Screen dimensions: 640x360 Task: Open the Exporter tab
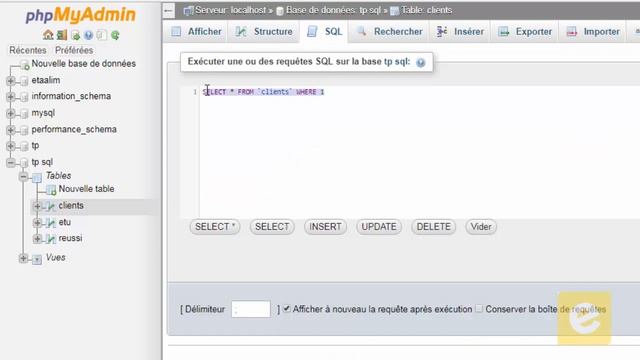[x=525, y=31]
